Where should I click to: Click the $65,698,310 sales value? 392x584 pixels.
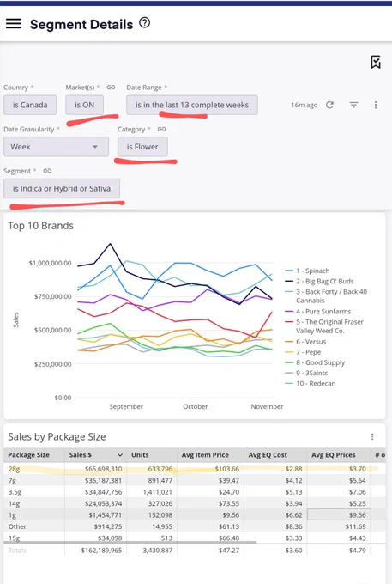103,469
